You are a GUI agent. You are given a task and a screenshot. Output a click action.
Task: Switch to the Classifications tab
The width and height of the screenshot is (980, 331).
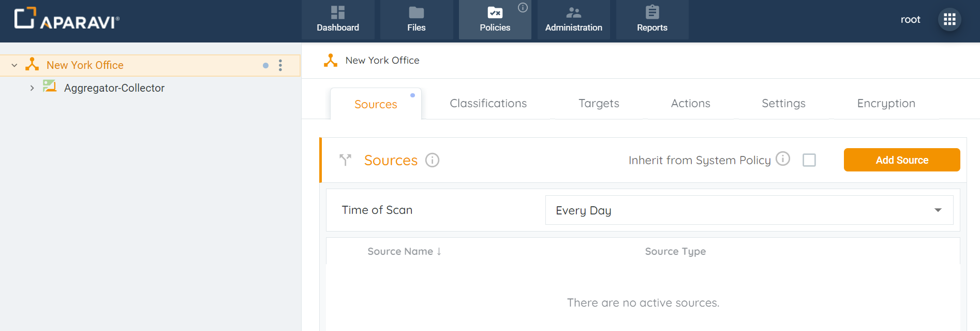pyautogui.click(x=488, y=104)
